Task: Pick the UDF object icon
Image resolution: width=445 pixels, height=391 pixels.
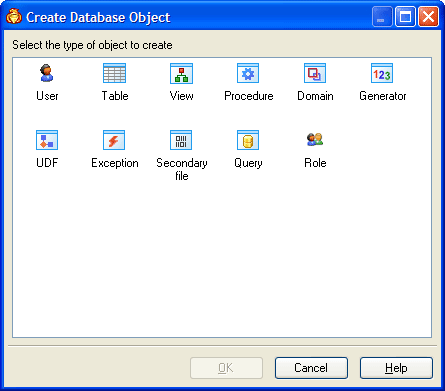Action: point(47,140)
